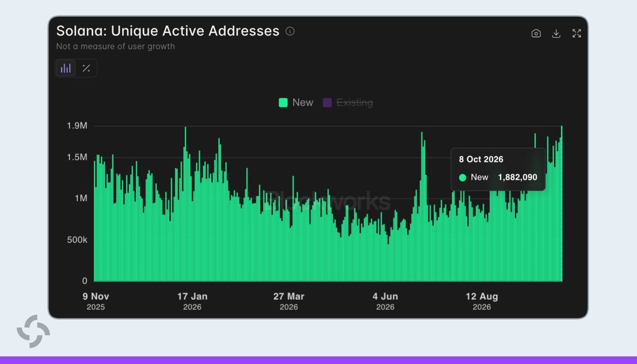The width and height of the screenshot is (637, 364).
Task: Enable the Existing series legend item
Action: point(348,102)
